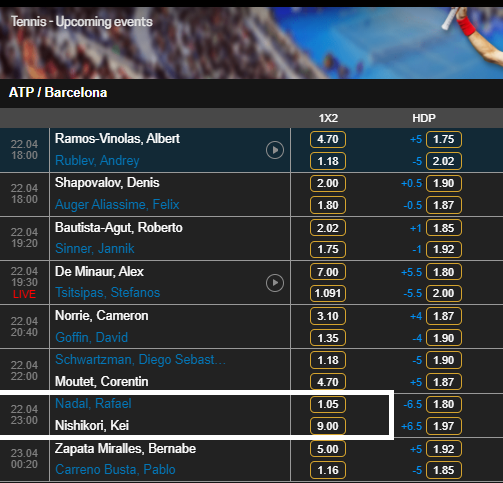Pick +4 handicap 1.87 for Norrie
The width and height of the screenshot is (503, 483).
(444, 316)
